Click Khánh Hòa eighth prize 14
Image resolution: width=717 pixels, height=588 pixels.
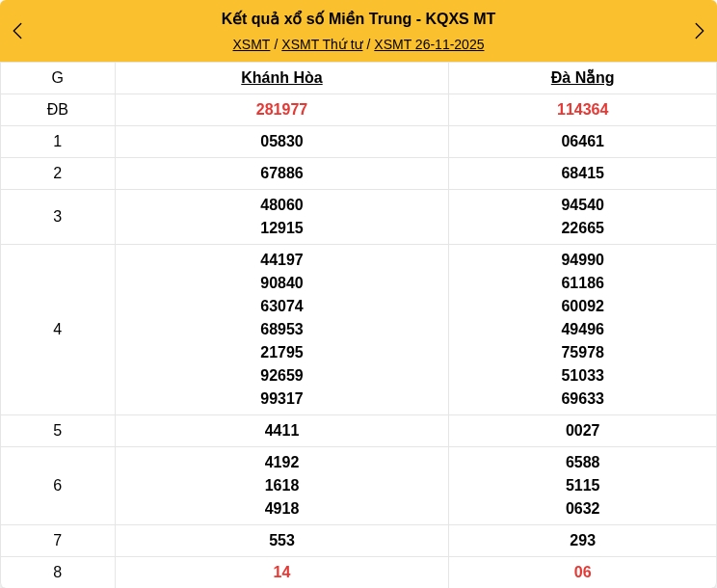click(x=281, y=573)
